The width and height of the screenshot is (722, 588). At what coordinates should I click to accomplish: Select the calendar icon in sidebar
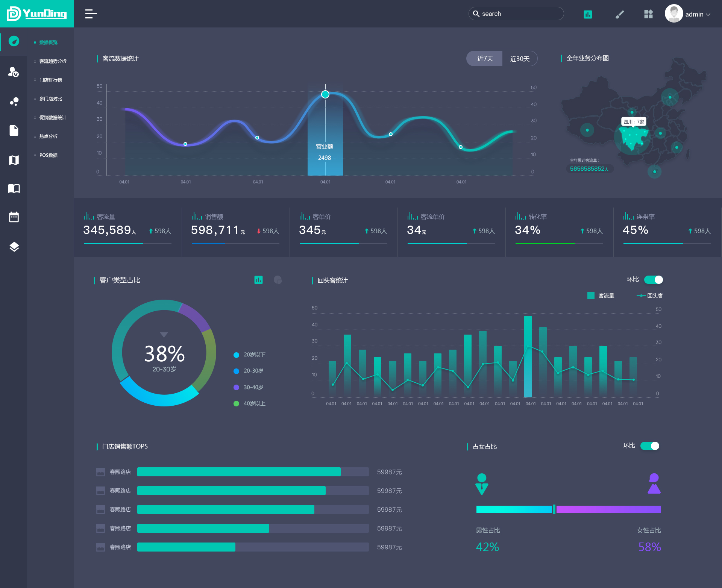[x=14, y=217]
